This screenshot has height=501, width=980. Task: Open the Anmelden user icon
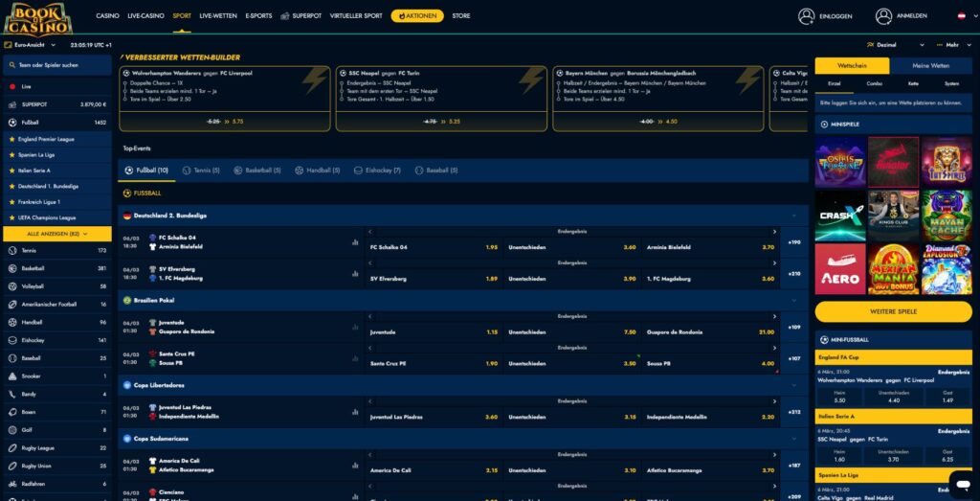tap(883, 16)
